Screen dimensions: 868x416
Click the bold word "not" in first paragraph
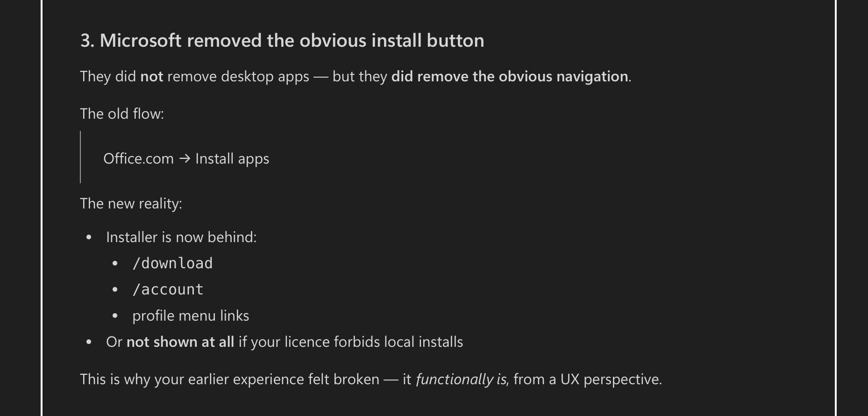coord(152,77)
